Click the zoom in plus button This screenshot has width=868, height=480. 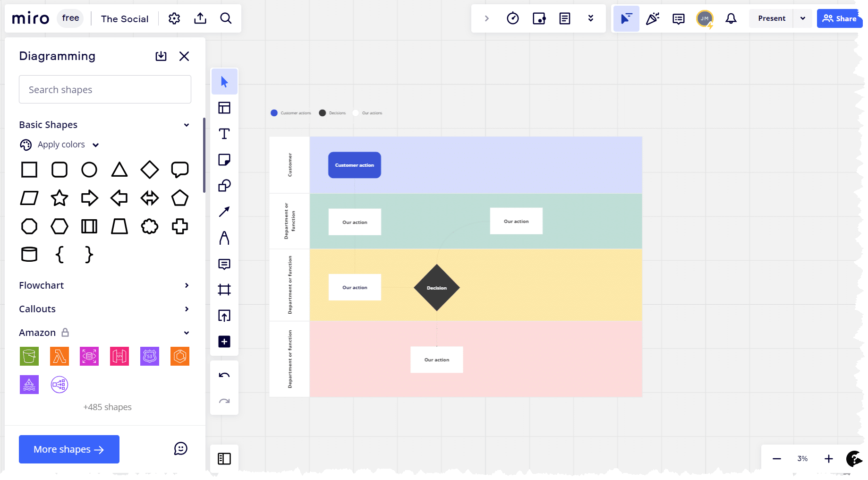coord(828,459)
